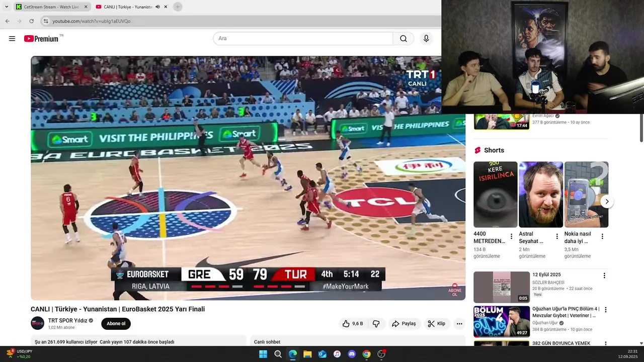Open options for Oğuzhan Uğur'la PINÇ video
The image size is (644, 362).
tap(605, 310)
